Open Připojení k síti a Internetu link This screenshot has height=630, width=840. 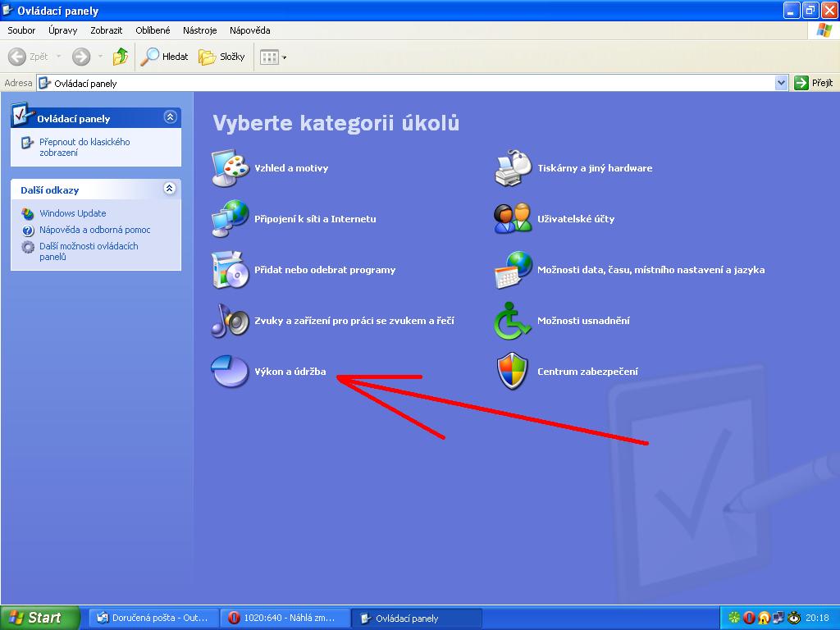316,218
